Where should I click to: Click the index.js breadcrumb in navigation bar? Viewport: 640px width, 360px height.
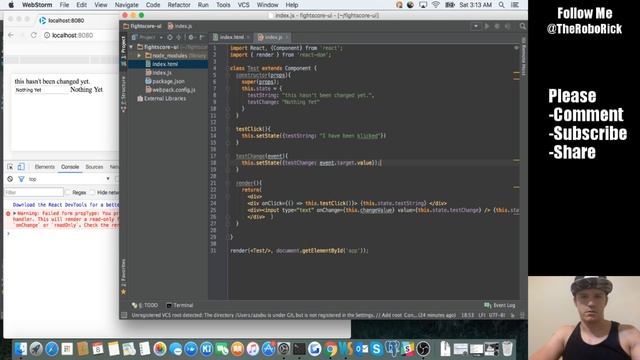pyautogui.click(x=180, y=26)
